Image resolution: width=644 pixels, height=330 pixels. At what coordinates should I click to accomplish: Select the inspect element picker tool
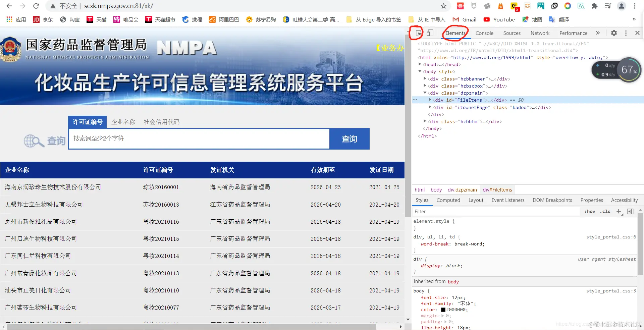click(418, 33)
